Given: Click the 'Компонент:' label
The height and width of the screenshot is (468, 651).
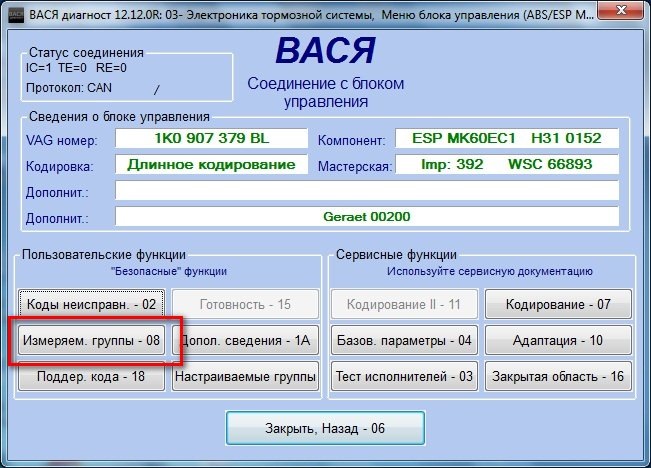Looking at the screenshot, I should [x=351, y=140].
